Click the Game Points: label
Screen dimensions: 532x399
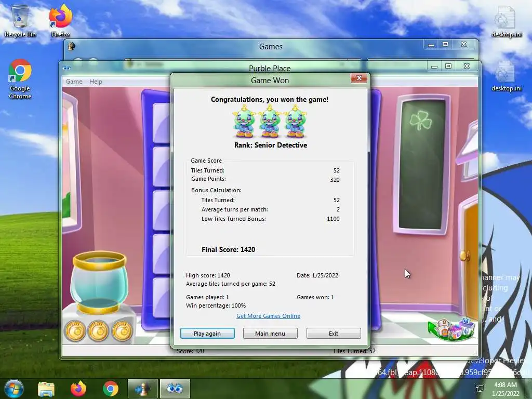[x=208, y=179]
